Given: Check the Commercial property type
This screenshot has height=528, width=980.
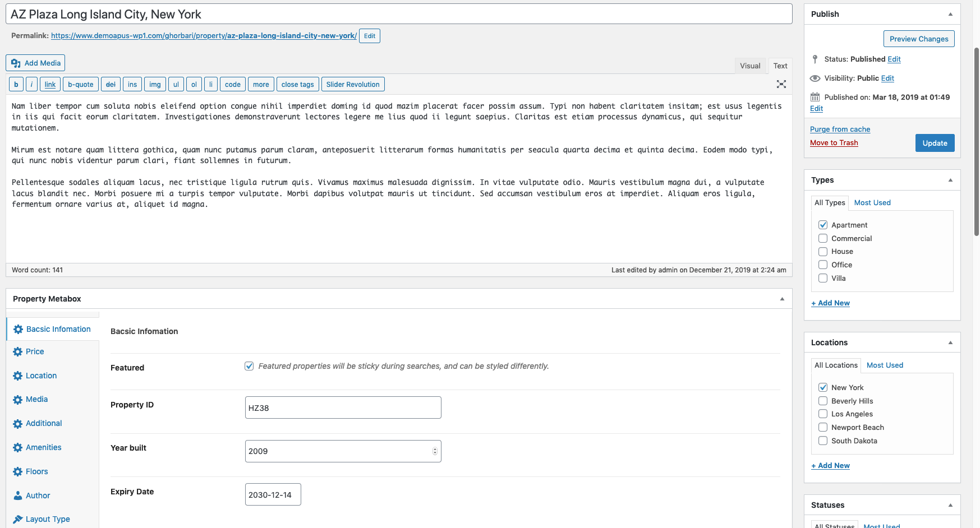Looking at the screenshot, I should coord(823,238).
